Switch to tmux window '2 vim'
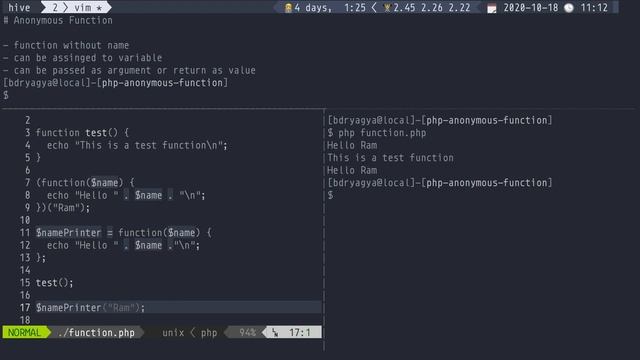Image resolution: width=640 pixels, height=360 pixels. 76,7
